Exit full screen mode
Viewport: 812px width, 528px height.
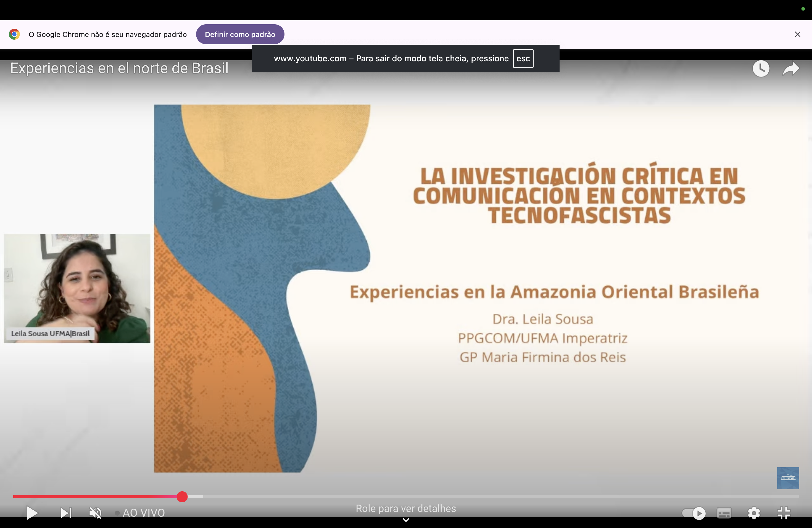784,513
